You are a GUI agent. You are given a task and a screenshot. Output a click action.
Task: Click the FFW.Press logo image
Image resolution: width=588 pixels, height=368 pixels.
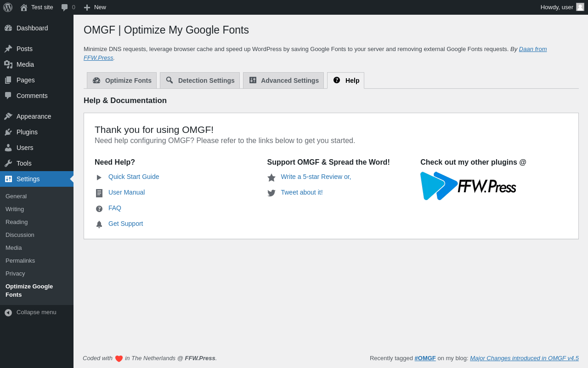point(468,186)
